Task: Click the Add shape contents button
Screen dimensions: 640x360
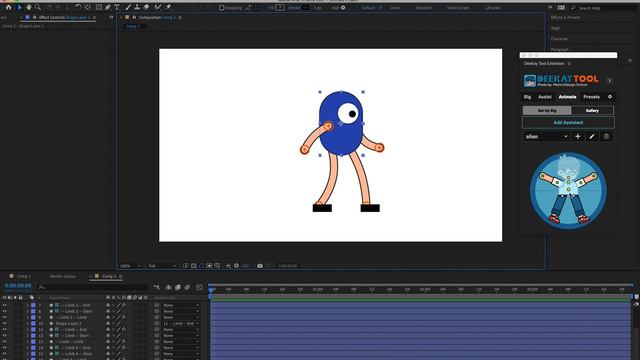Action: point(343,8)
